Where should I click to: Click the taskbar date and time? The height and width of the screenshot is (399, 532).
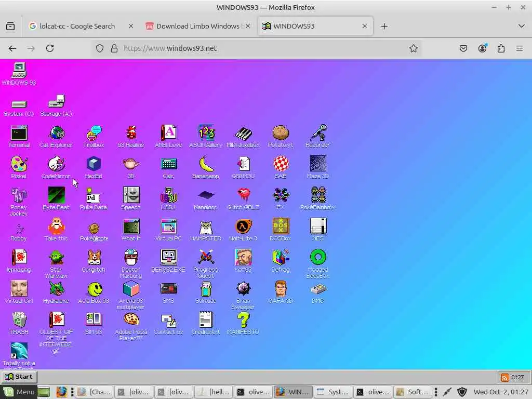[x=501, y=392]
